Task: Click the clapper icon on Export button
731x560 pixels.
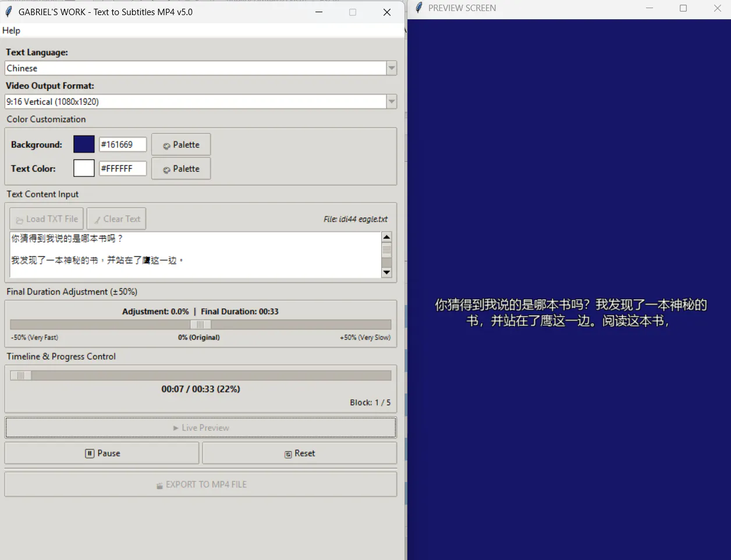Action: (x=159, y=485)
